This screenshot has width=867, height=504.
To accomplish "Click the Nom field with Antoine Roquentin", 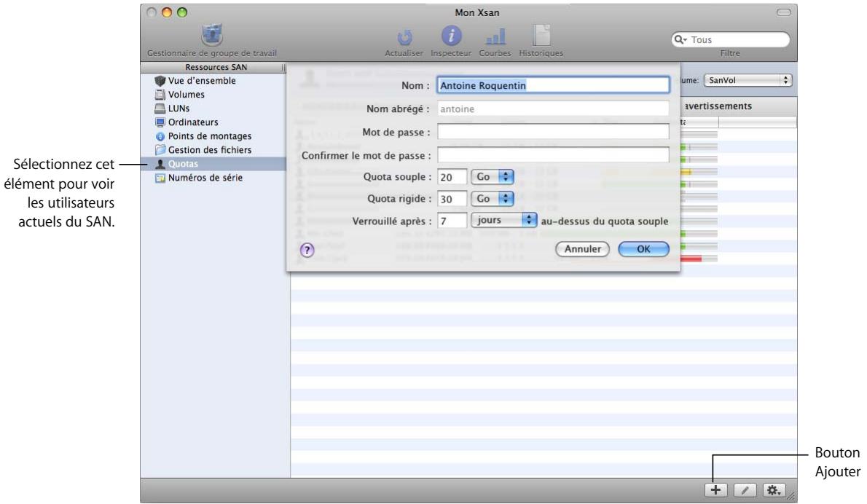I will (553, 85).
